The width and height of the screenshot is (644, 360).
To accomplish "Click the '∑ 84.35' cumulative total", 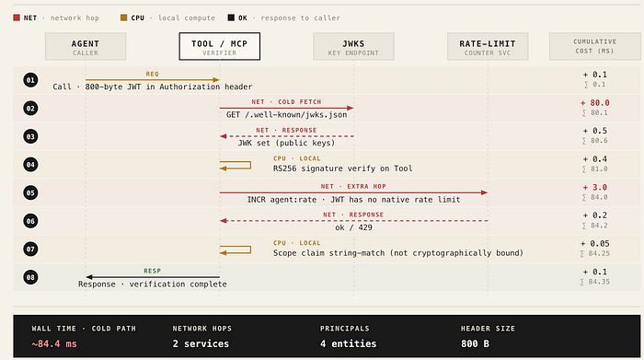I will click(594, 282).
